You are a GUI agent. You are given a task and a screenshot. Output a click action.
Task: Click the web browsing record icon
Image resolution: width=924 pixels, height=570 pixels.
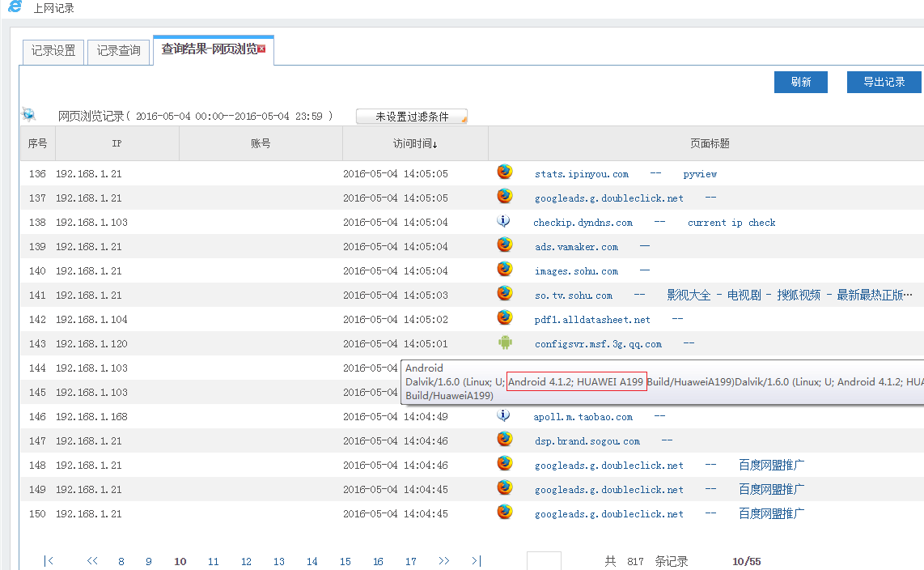coord(29,115)
